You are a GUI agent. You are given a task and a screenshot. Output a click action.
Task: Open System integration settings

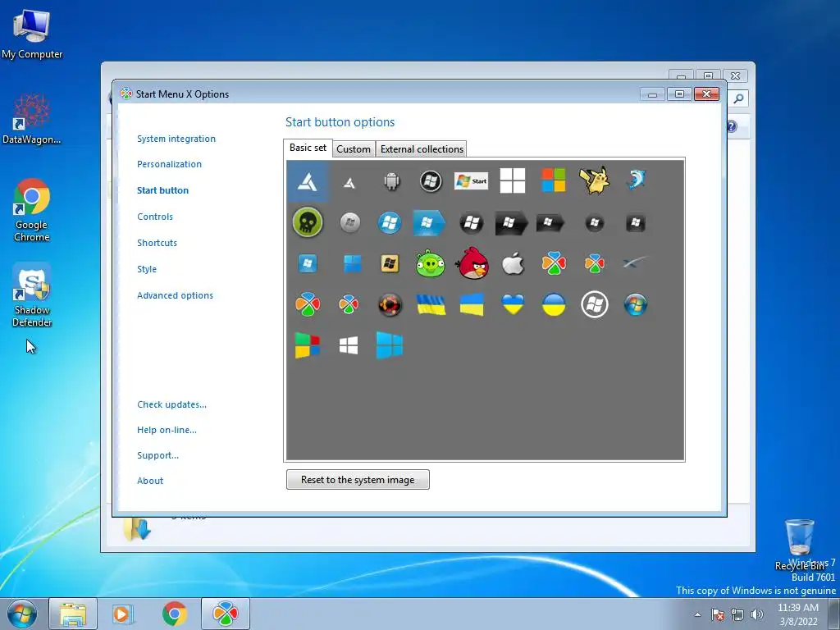pos(176,139)
